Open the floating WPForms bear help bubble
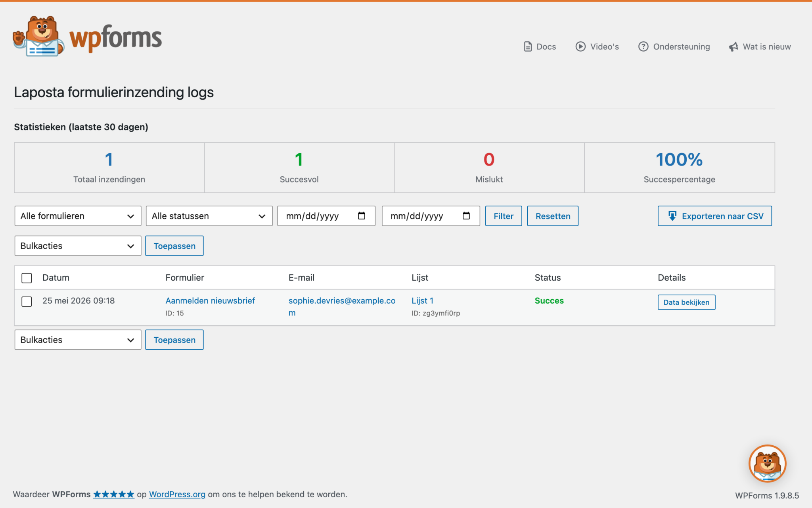812x508 pixels. click(x=768, y=463)
